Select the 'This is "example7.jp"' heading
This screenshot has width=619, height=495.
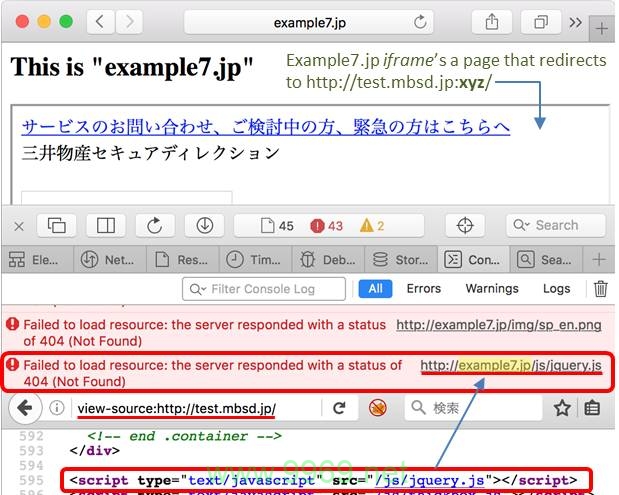131,67
